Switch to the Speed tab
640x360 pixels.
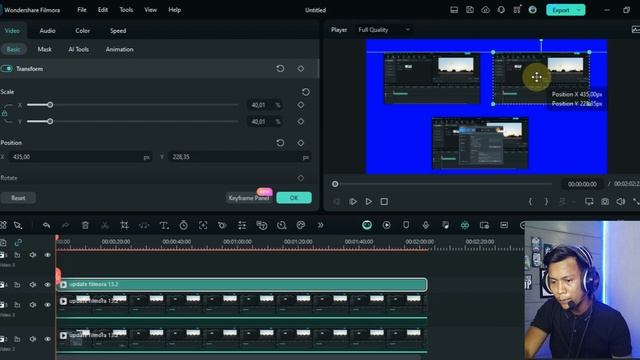pos(118,31)
